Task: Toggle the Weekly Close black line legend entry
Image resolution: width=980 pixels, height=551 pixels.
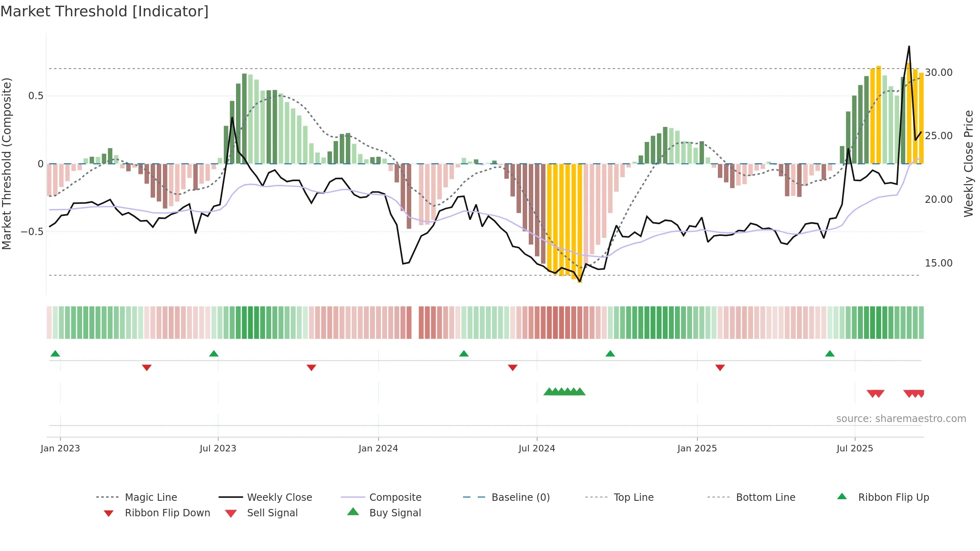Action: 265,497
